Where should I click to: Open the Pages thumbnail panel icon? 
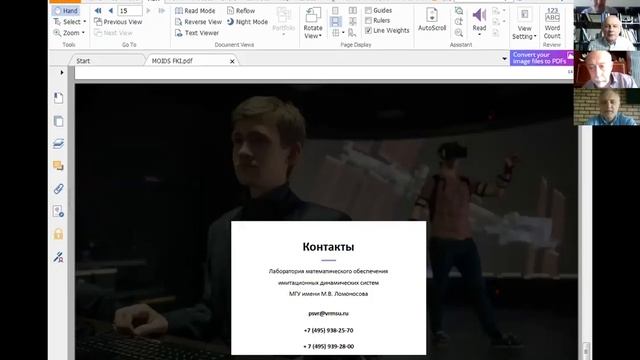pyautogui.click(x=58, y=121)
